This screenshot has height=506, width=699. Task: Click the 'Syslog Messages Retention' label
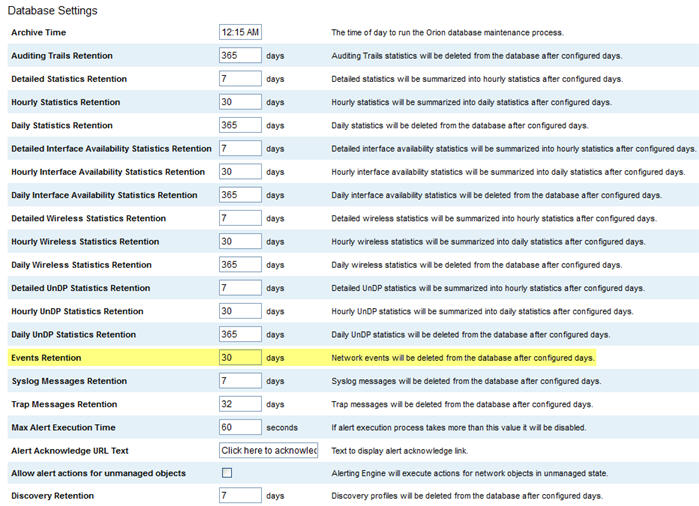pyautogui.click(x=69, y=381)
